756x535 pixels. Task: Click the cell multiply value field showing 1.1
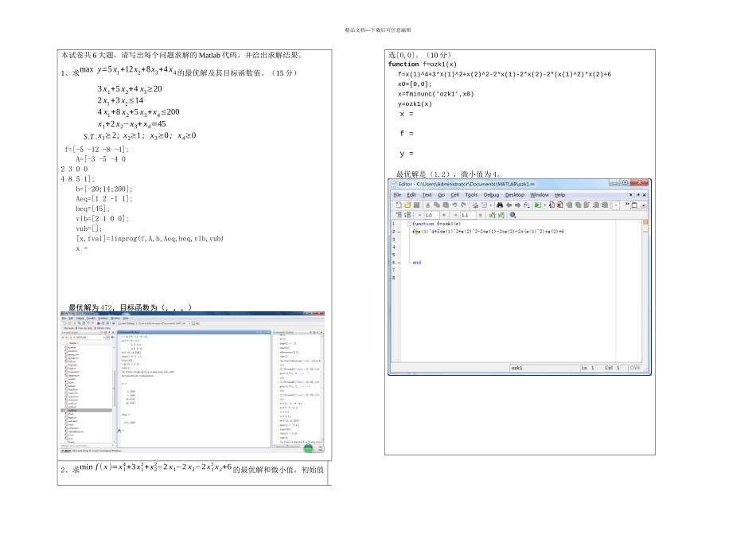tap(467, 215)
